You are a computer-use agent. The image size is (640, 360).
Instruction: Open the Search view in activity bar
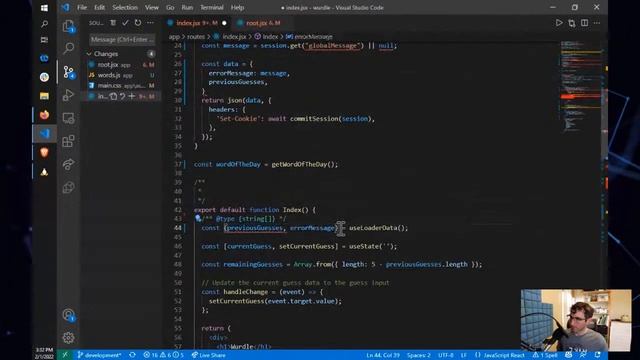tap(69, 49)
